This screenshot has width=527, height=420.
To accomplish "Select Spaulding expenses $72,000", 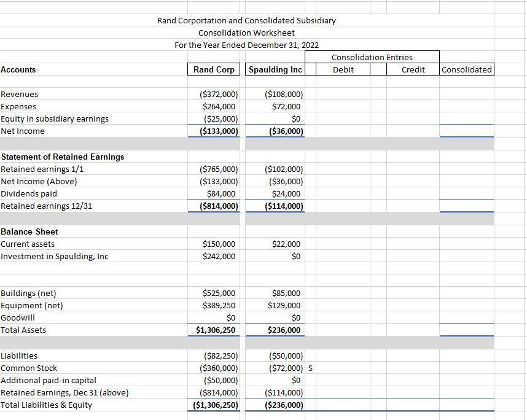I will coord(286,106).
